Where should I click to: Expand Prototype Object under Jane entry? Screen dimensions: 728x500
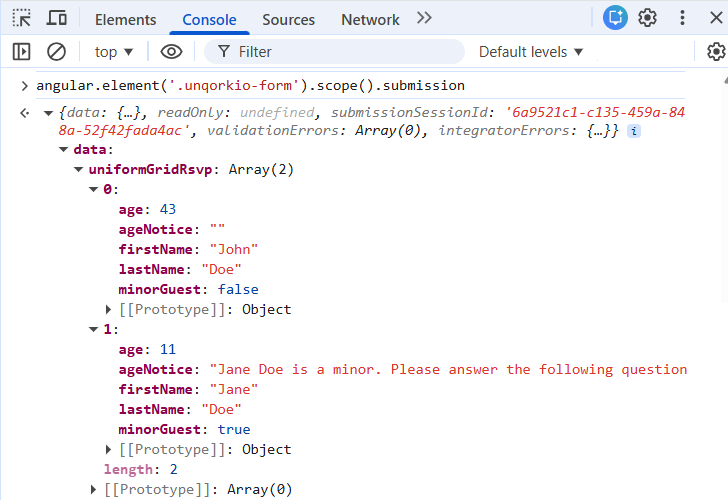click(x=108, y=449)
